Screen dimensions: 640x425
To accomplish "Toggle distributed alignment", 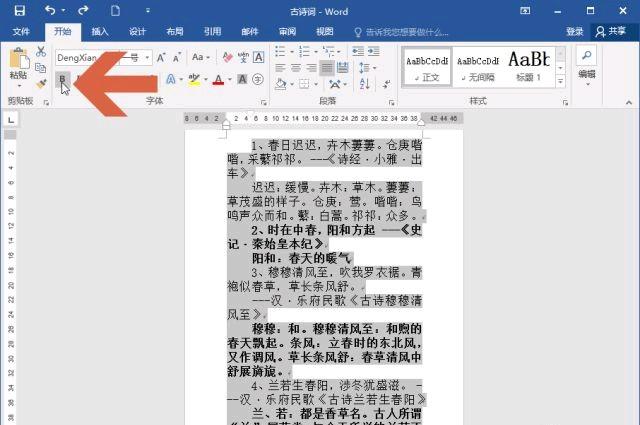I will [x=343, y=68].
